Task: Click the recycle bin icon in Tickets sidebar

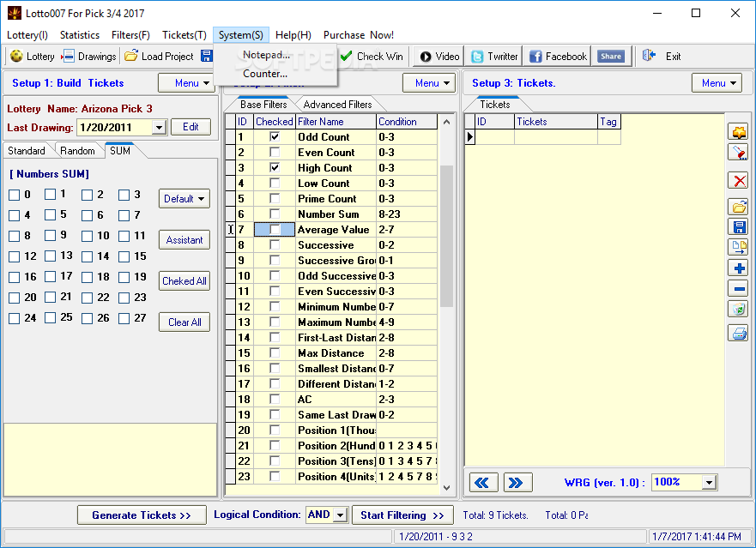Action: pyautogui.click(x=738, y=309)
